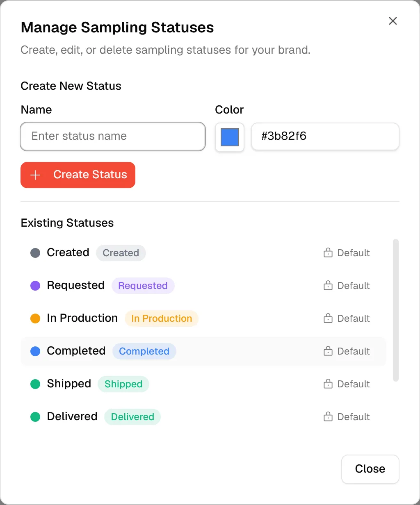Click the Default label on the Shipped row
Viewport: 420px width, 505px height.
[x=354, y=384]
